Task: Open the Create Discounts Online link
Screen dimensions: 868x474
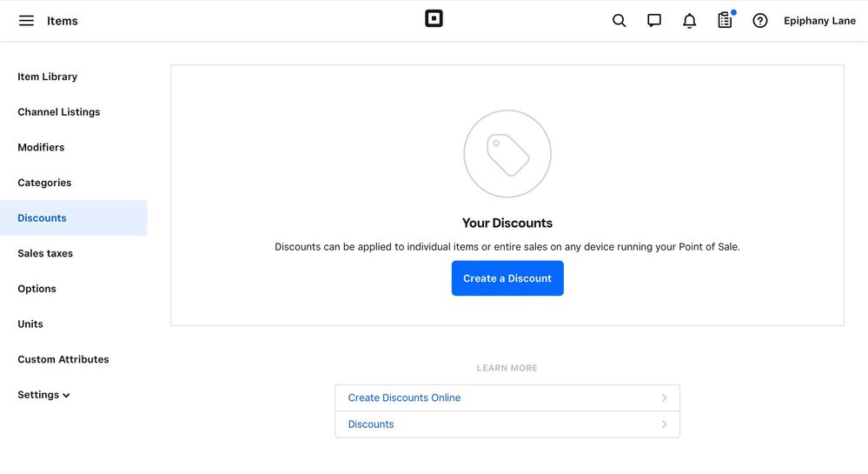Action: (x=404, y=398)
